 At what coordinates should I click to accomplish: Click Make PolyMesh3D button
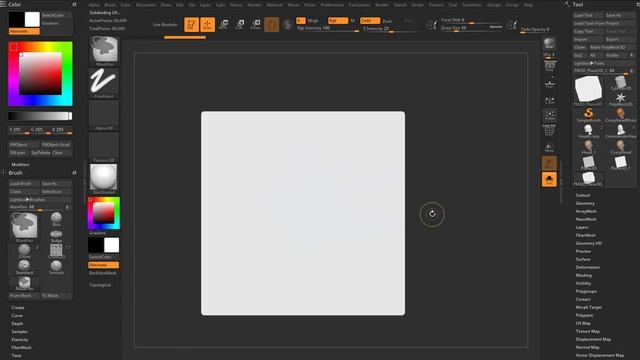pos(611,47)
